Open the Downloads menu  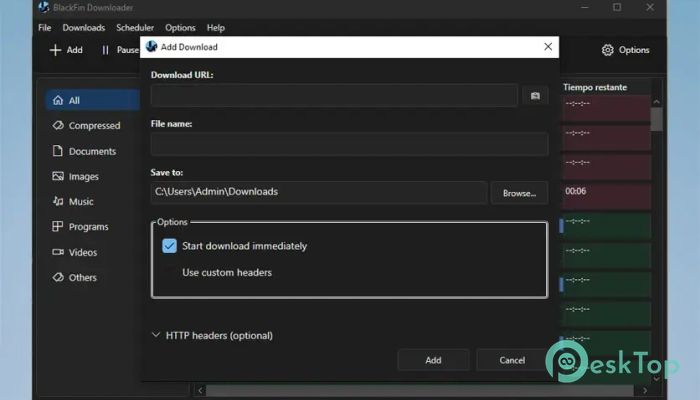pyautogui.click(x=83, y=28)
